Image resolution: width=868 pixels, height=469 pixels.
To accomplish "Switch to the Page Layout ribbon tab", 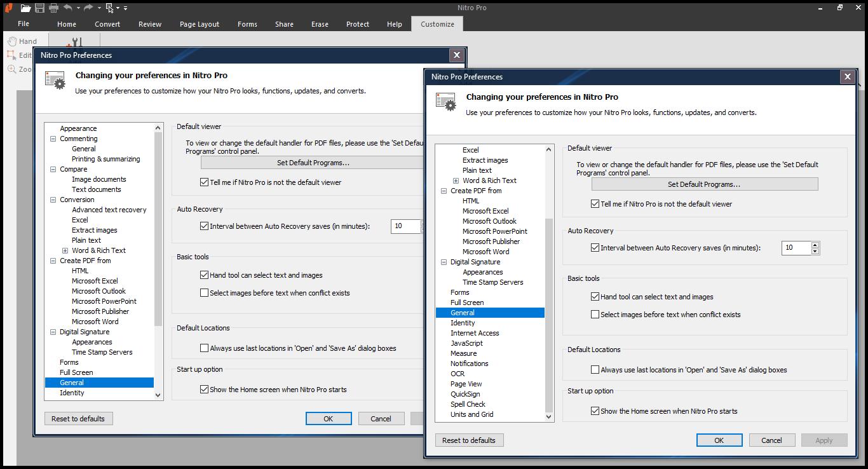I will (200, 24).
